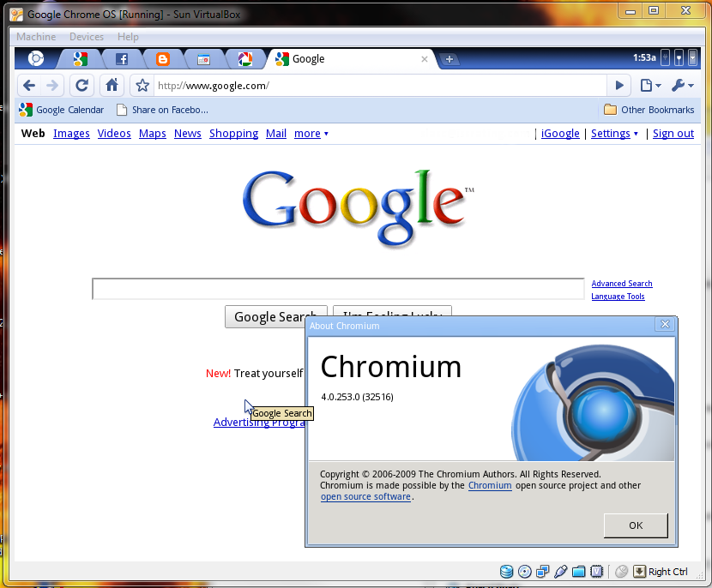This screenshot has height=588, width=712.
Task: Click the network status icon
Action: [679, 58]
